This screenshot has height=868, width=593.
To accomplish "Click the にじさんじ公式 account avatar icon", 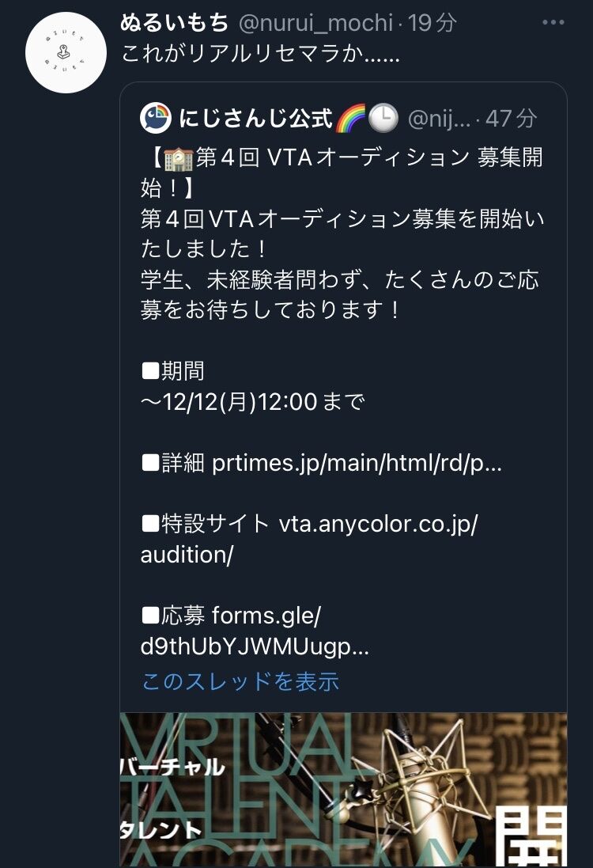I will 156,118.
